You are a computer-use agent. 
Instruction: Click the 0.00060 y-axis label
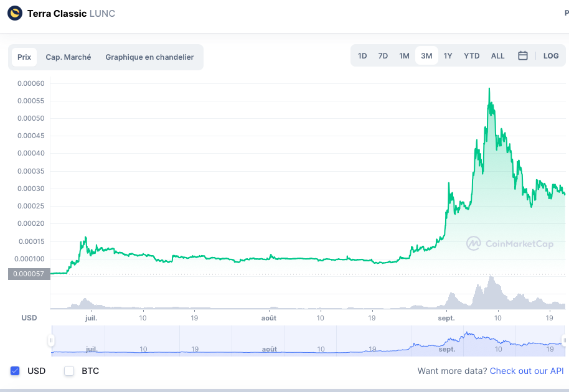[31, 83]
